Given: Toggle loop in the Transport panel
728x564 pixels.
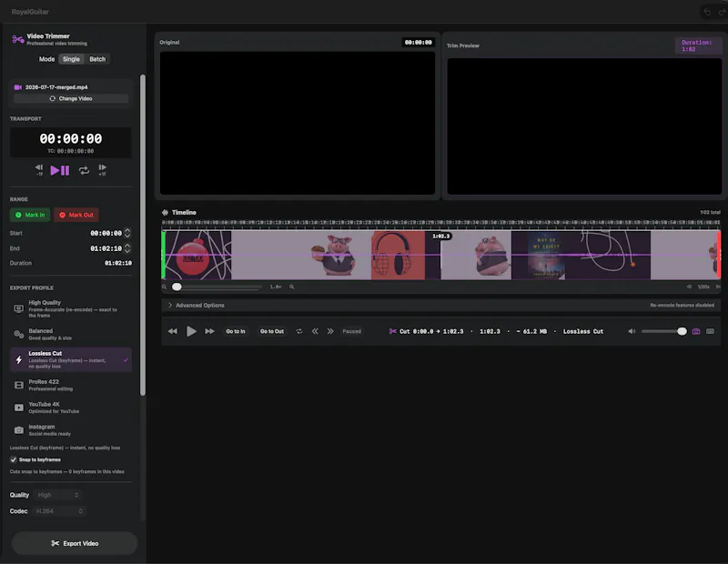Looking at the screenshot, I should click(84, 170).
